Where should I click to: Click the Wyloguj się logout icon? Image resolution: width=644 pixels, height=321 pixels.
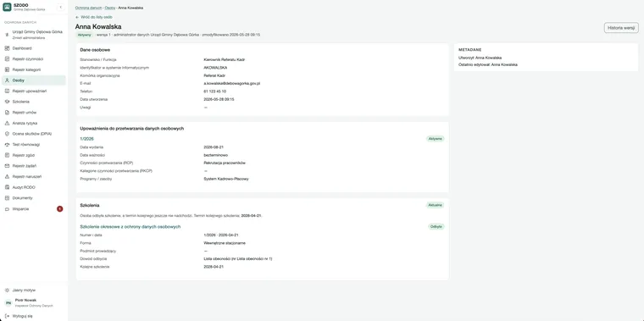pyautogui.click(x=7, y=316)
